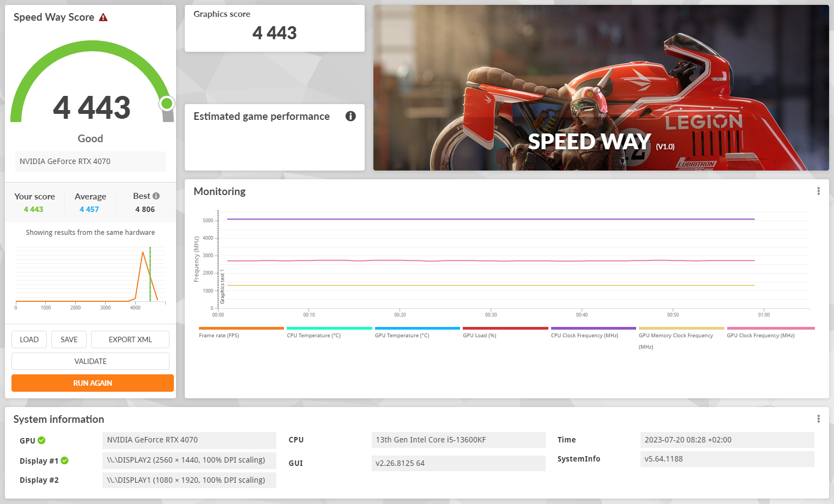The height and width of the screenshot is (504, 834).
Task: Open the Estimated game performance info icon
Action: (350, 116)
